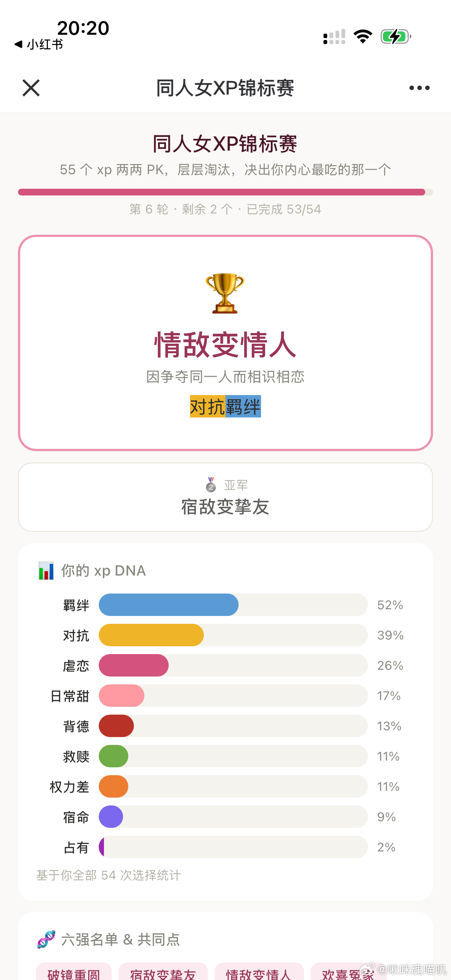
Task: Close the 同人女XP锦标赛 page
Action: [x=31, y=88]
